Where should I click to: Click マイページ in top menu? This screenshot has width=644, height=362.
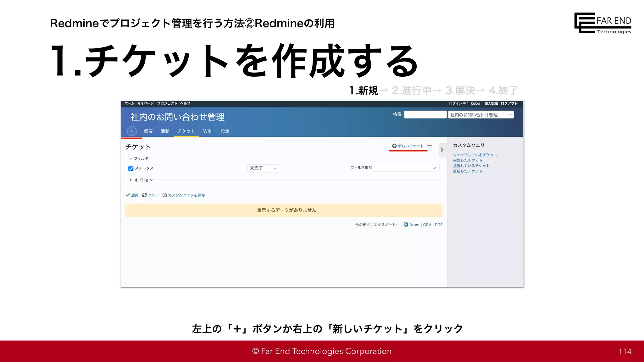pos(146,103)
